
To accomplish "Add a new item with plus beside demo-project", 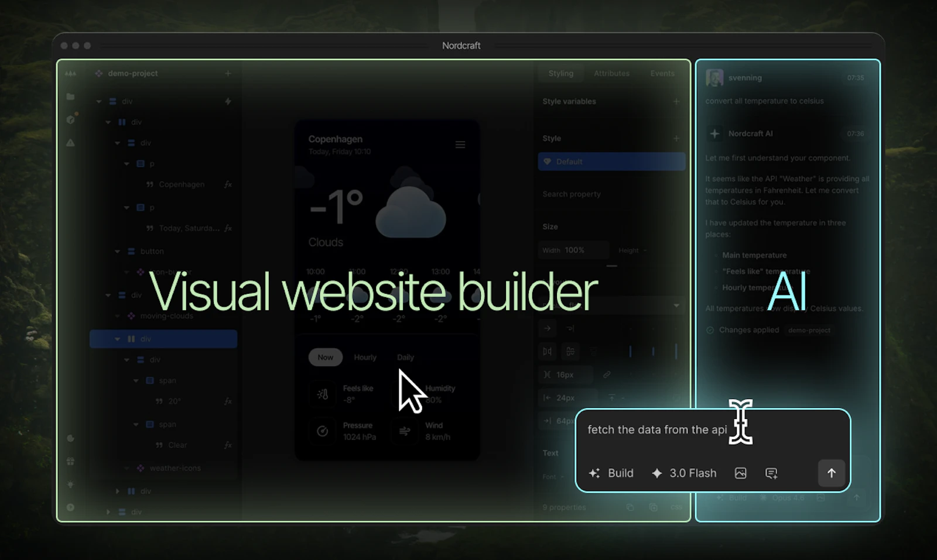I will [228, 73].
